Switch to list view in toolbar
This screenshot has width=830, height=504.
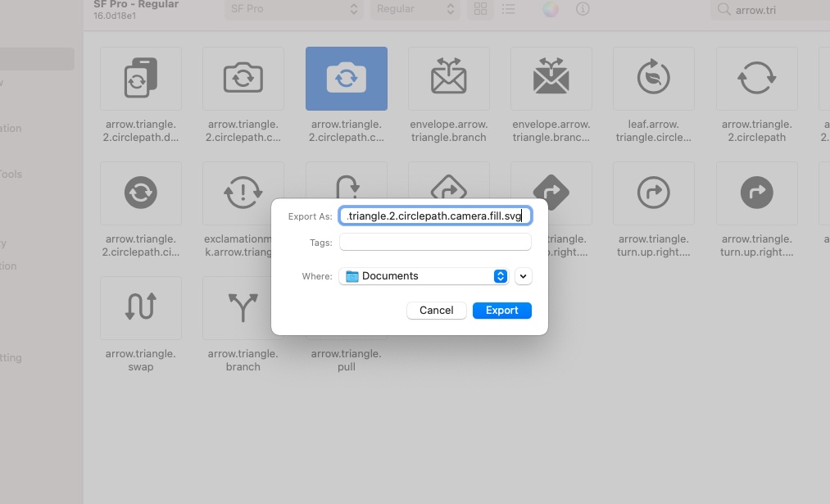pos(509,9)
